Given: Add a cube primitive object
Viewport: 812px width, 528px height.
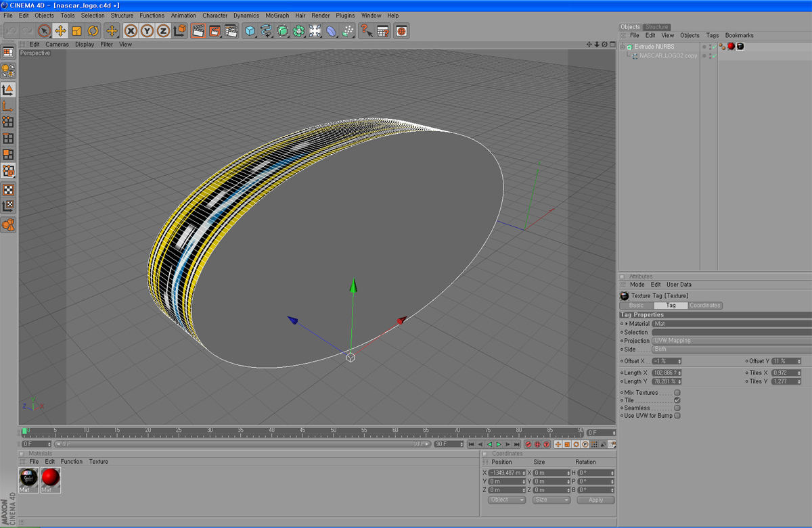Looking at the screenshot, I should point(250,30).
